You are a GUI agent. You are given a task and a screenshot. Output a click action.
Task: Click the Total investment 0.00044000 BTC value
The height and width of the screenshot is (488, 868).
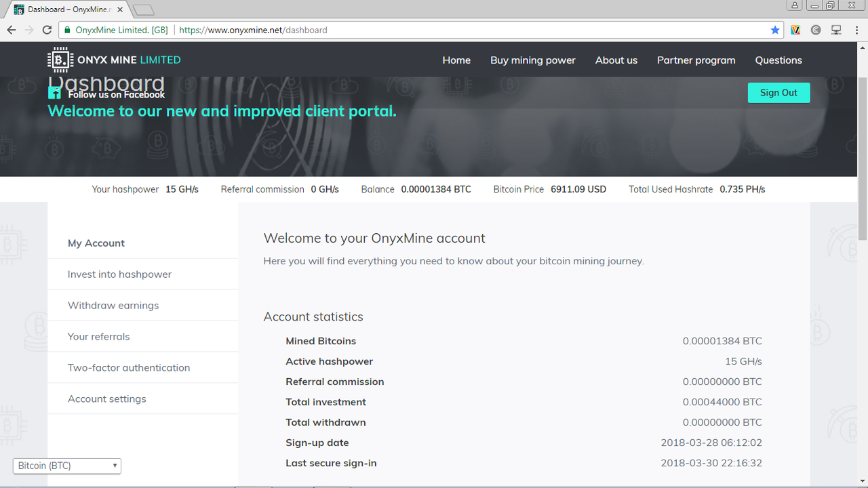pos(722,402)
